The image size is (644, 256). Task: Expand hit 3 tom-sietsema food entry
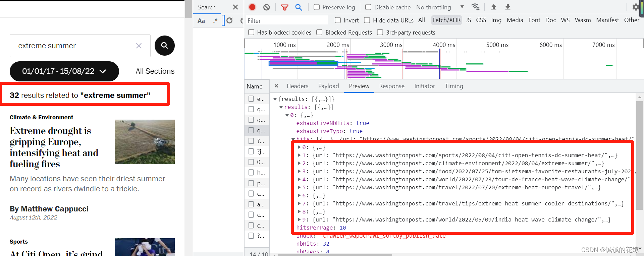pos(299,171)
